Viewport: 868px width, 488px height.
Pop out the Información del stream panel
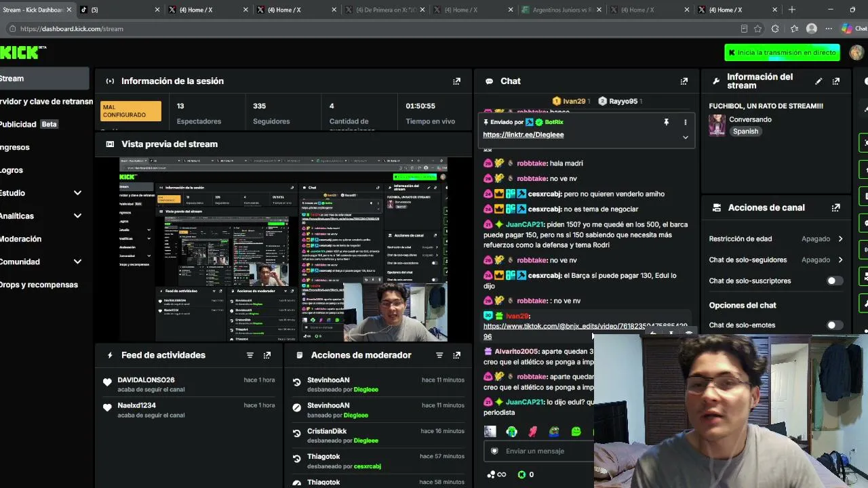[835, 81]
